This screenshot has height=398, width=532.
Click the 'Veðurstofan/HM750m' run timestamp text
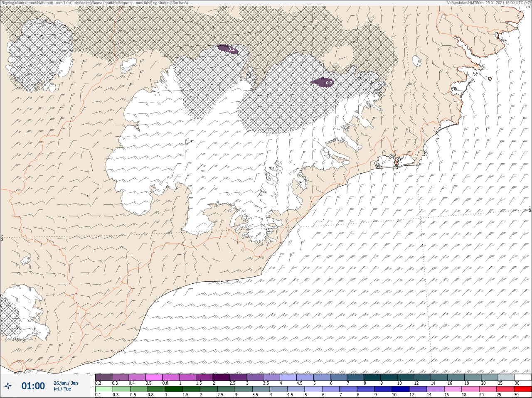point(488,2)
